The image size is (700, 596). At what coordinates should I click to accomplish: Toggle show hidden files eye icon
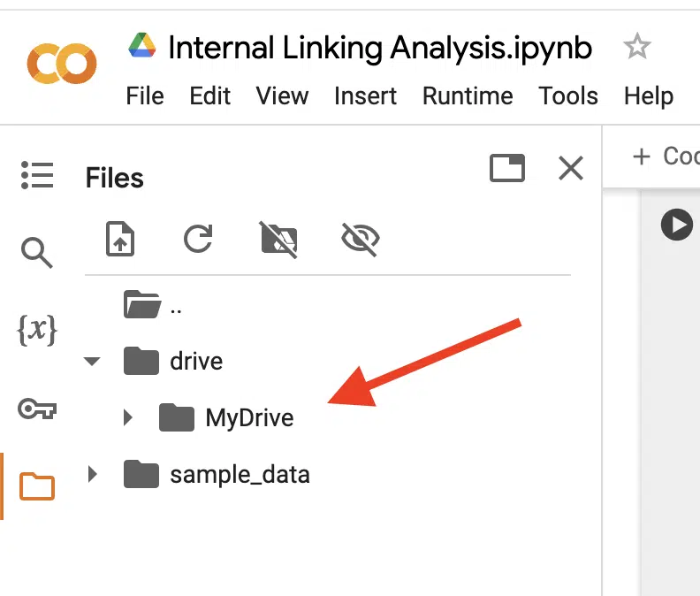[x=361, y=240]
